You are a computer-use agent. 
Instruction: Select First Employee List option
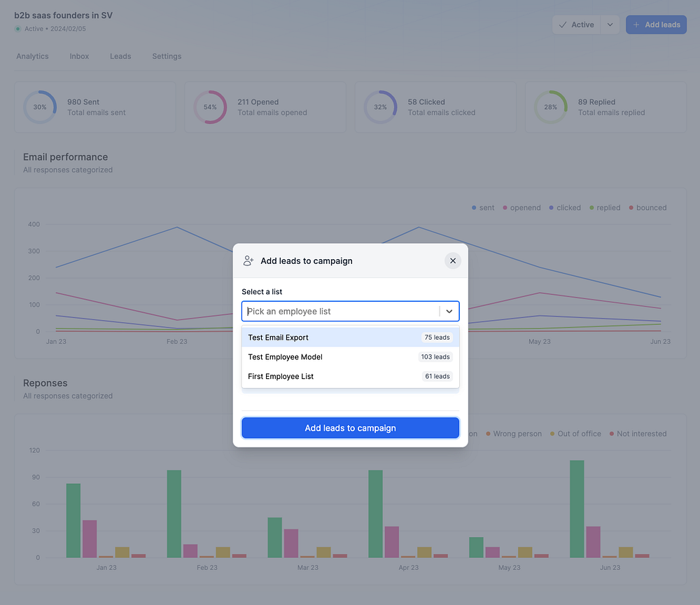(351, 377)
